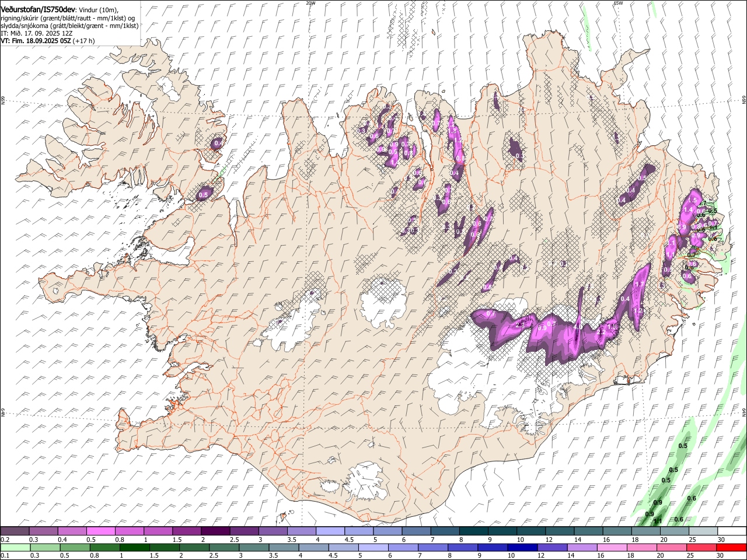Pick the pale gray 25–30 swatch in the upper legend
Viewport: 747px width, 560px height.
tap(703, 531)
